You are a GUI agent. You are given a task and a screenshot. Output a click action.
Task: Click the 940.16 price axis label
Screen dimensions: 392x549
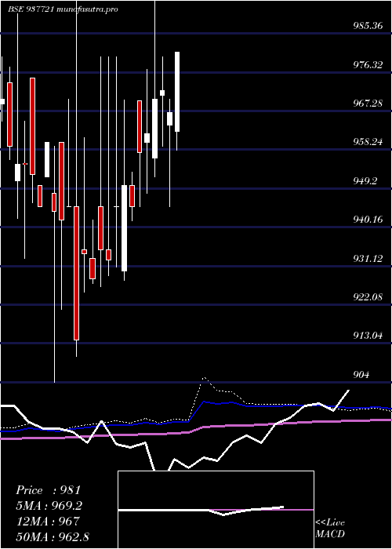368,220
